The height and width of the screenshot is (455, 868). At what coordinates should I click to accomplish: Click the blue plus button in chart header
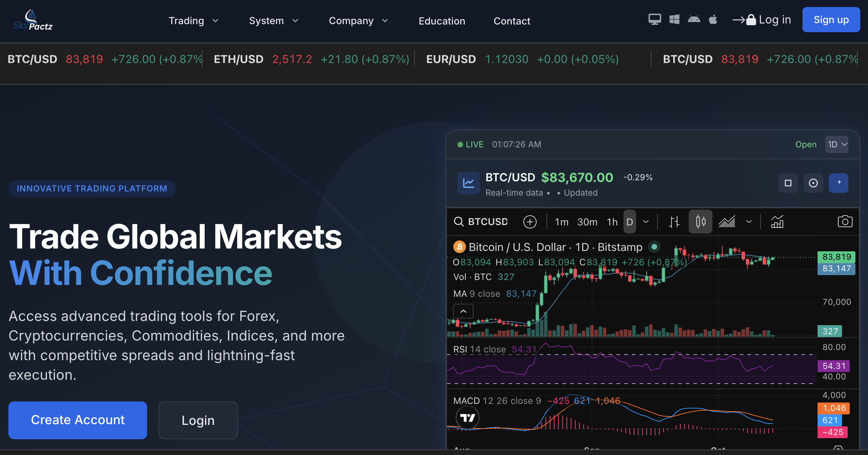coord(839,183)
